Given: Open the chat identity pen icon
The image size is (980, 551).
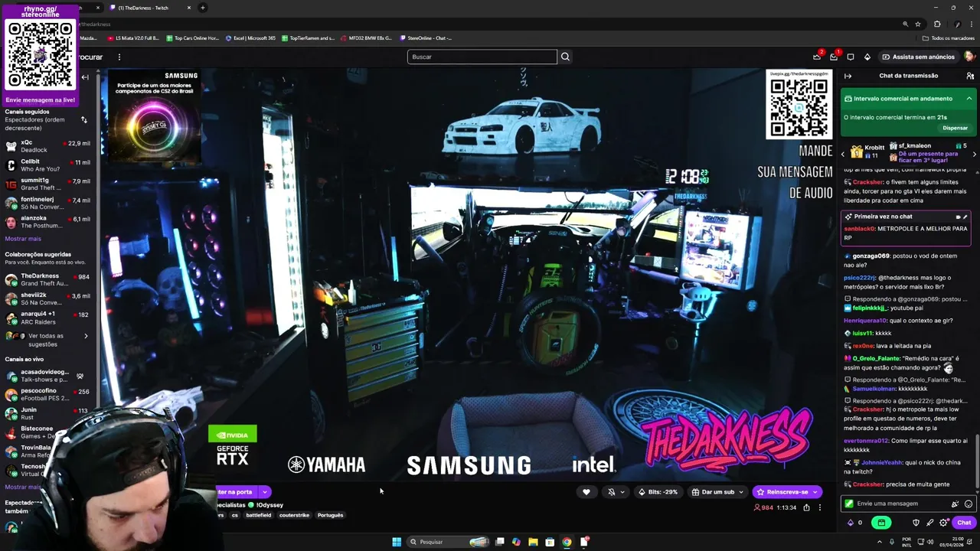Looking at the screenshot, I should pos(929,523).
